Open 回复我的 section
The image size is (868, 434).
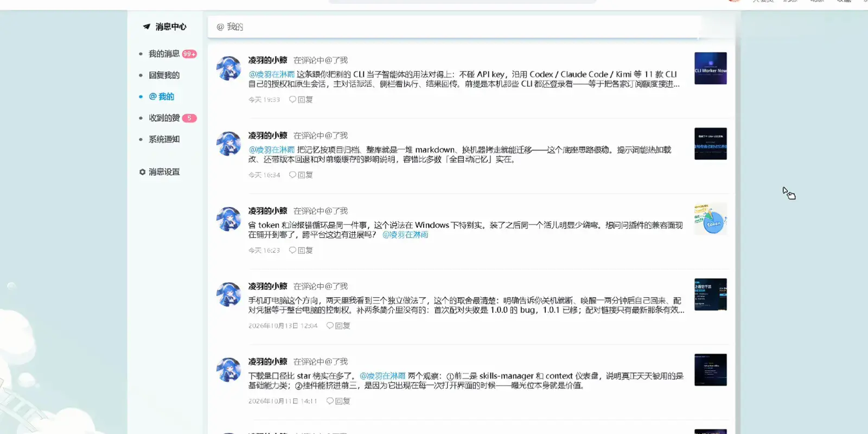(x=164, y=75)
